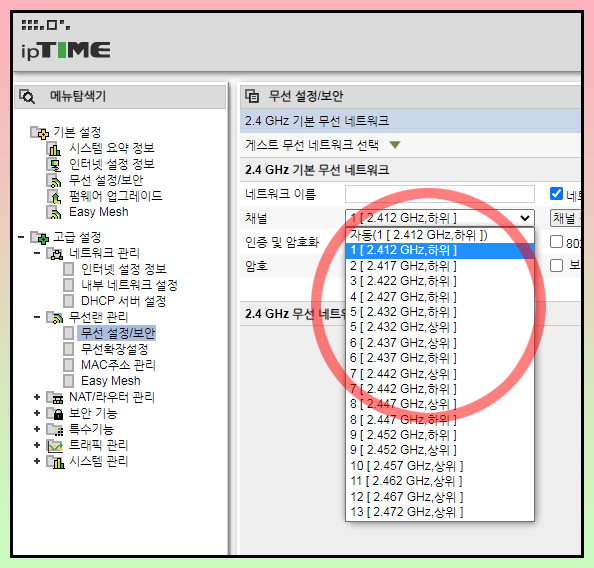Viewport: 594px width, 568px height.
Task: Click the 고급 설정 folder icon
Action: click(40, 238)
